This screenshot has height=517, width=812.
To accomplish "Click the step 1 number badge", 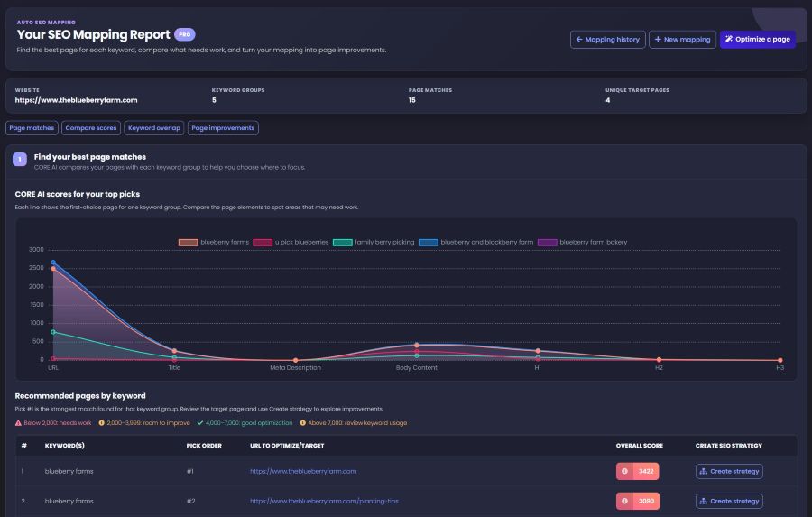I will 20,160.
